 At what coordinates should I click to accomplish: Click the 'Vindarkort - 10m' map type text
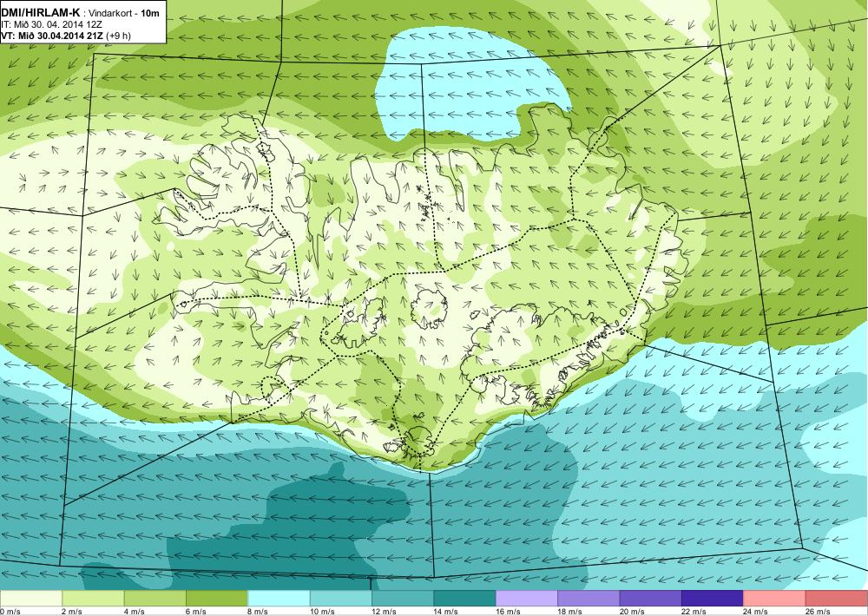point(125,12)
